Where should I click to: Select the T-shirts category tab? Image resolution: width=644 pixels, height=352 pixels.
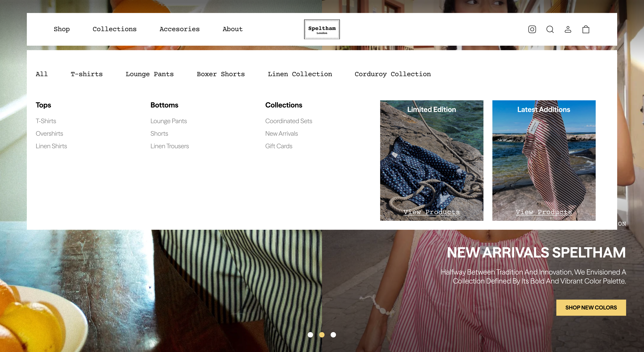tap(87, 74)
